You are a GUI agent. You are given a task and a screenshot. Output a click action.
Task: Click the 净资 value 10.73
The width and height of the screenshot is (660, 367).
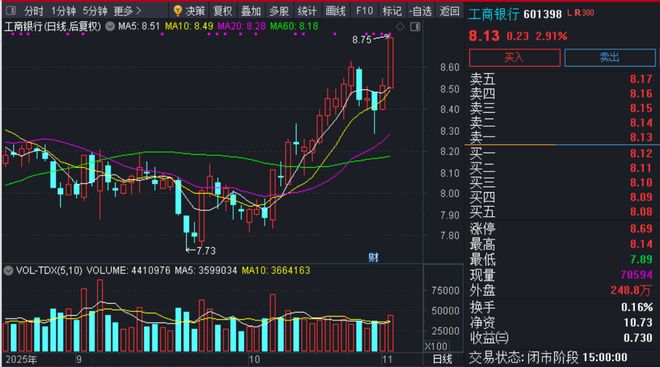point(638,322)
